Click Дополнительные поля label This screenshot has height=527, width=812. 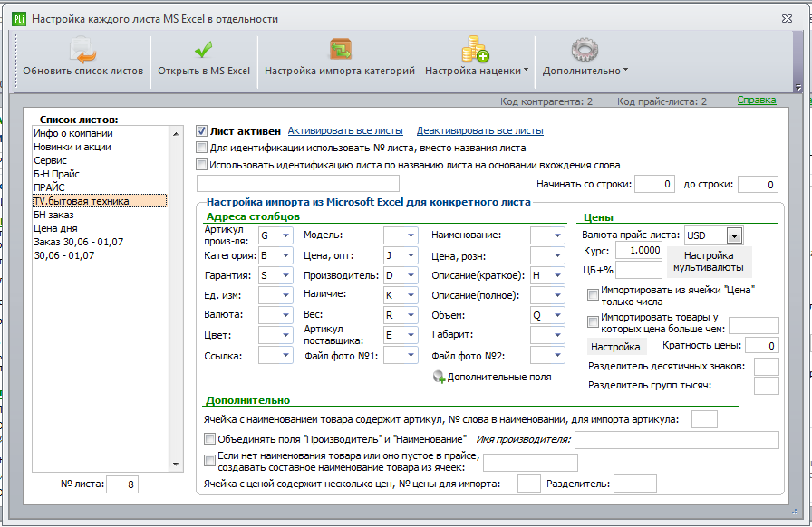(x=499, y=377)
